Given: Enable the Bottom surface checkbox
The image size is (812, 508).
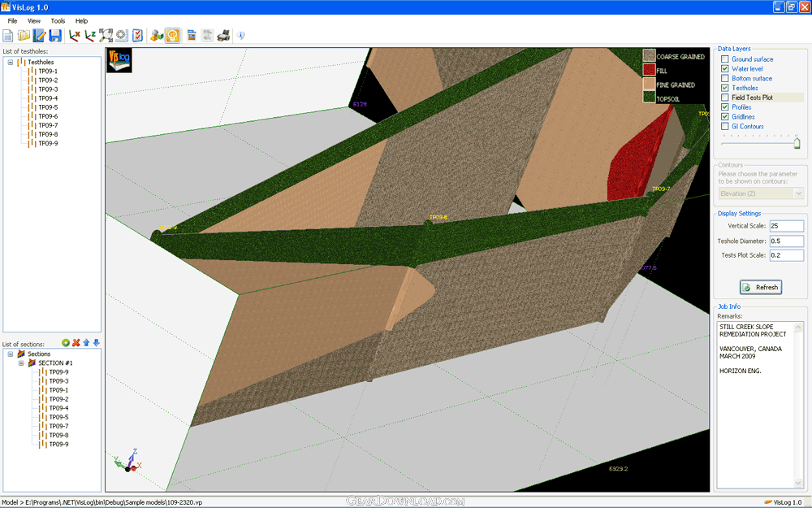Looking at the screenshot, I should [725, 78].
